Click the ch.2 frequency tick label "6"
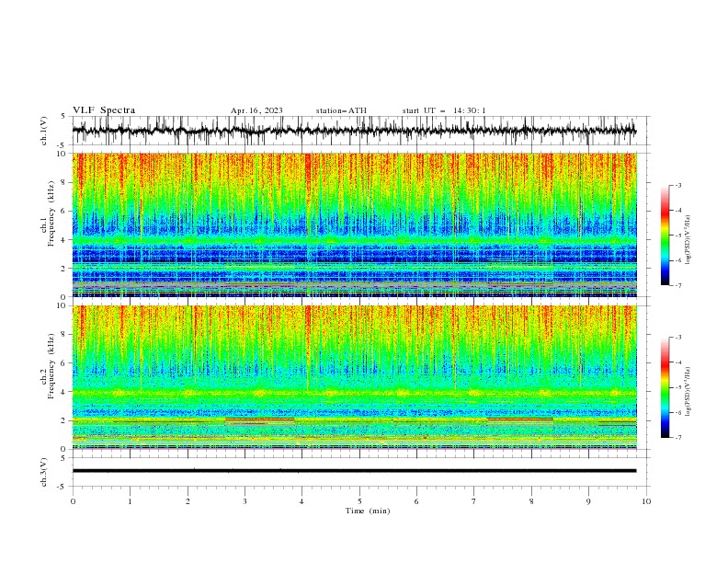Image resolution: width=728 pixels, height=563 pixels. pos(64,363)
